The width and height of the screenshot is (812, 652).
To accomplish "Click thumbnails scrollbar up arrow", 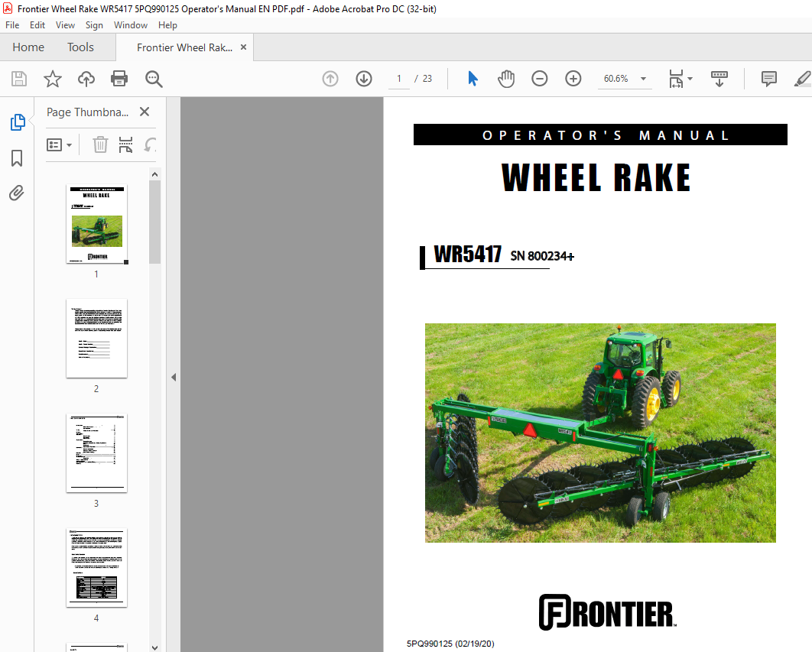I will pyautogui.click(x=155, y=174).
